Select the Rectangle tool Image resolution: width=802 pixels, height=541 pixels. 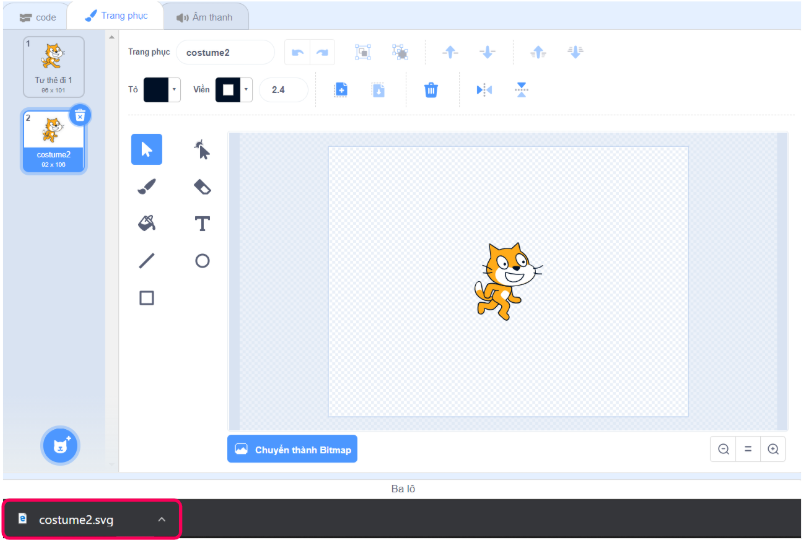point(146,298)
